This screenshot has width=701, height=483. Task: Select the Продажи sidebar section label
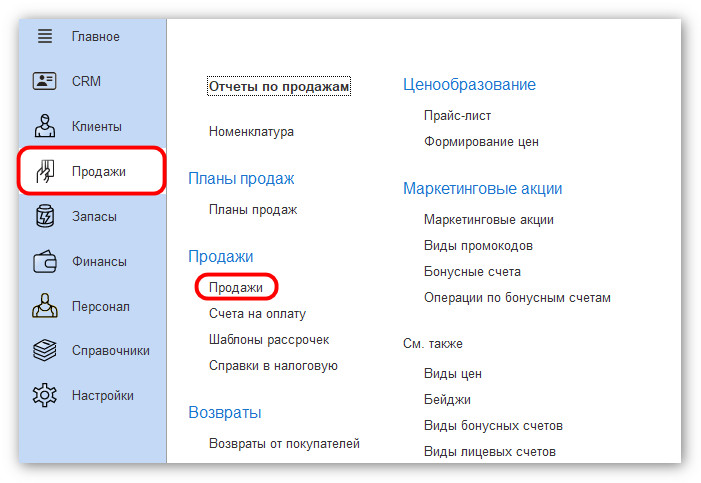(99, 172)
